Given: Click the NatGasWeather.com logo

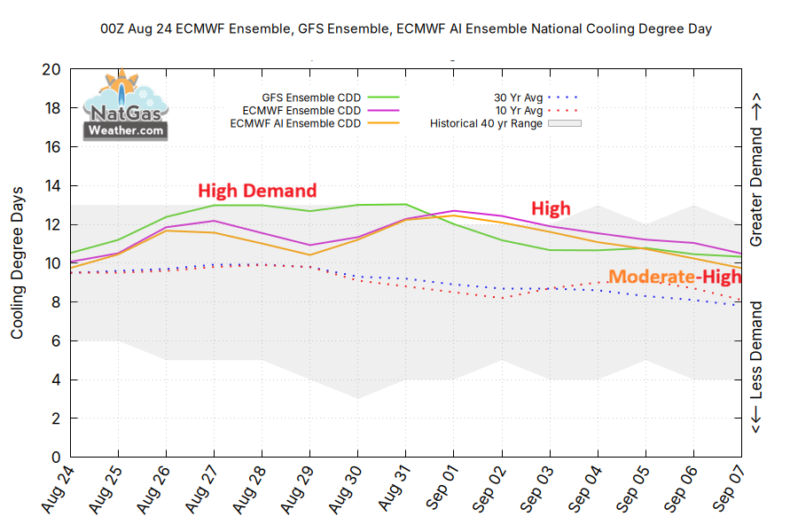Looking at the screenshot, I should (x=125, y=105).
